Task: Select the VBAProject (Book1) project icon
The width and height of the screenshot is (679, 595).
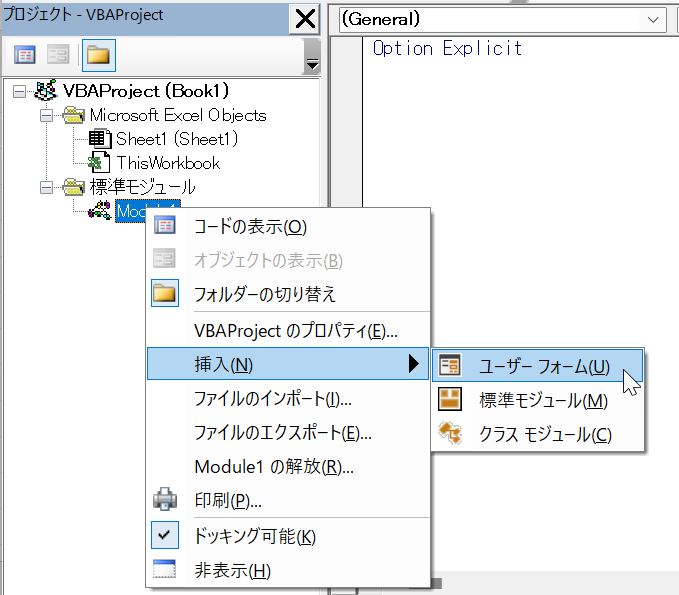Action: pos(45,90)
